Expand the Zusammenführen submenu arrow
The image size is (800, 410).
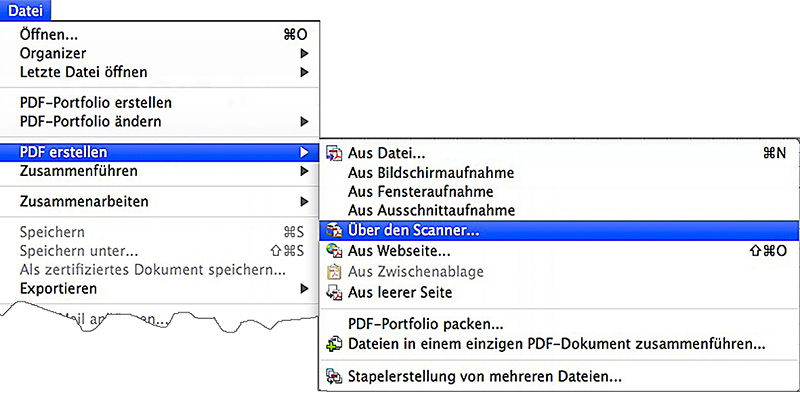pos(304,171)
